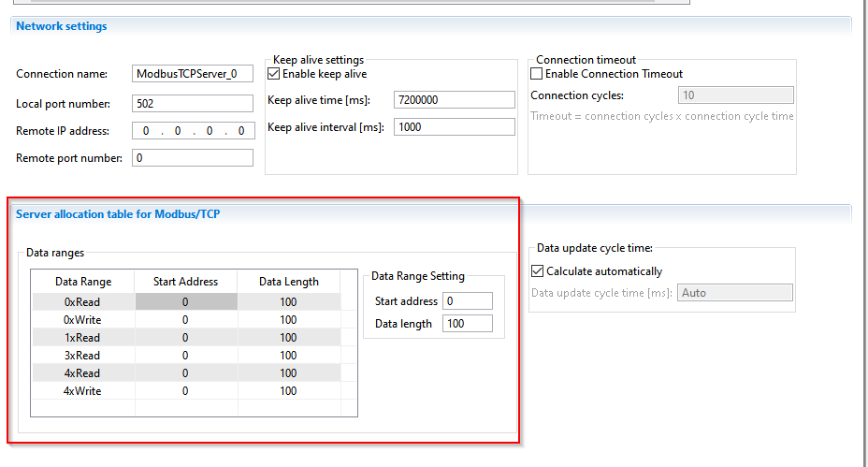Click the Data Length column header
Viewport: 868px width, 467px height.
(289, 282)
